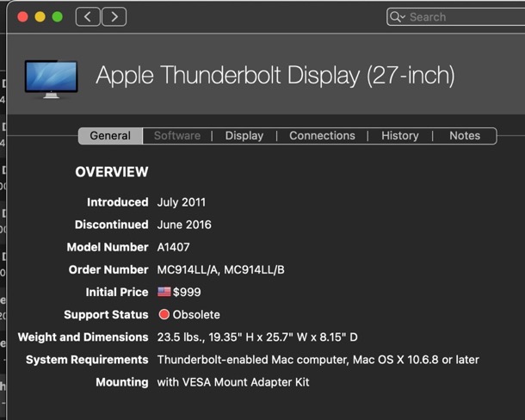Click the 'Thunderbolt-enabled Mac computer' requirements text
525x420 pixels.
click(x=318, y=360)
